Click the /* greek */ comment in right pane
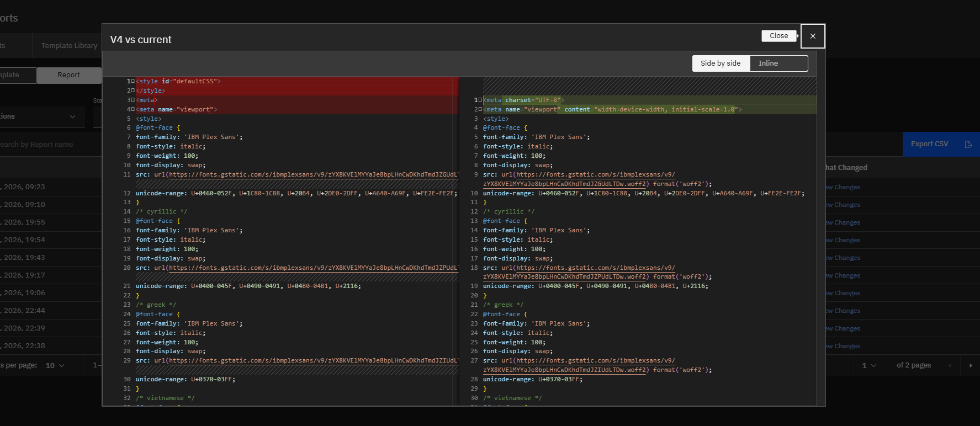 (x=503, y=305)
